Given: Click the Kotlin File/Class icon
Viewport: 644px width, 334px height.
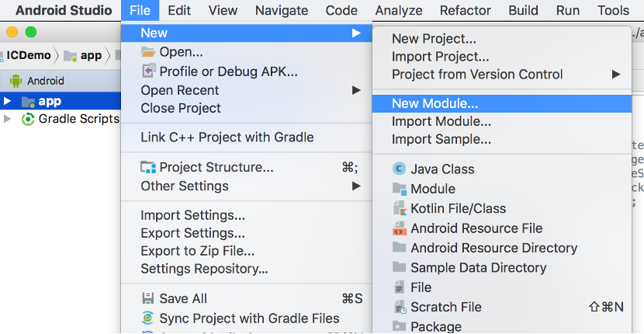Looking at the screenshot, I should click(400, 208).
